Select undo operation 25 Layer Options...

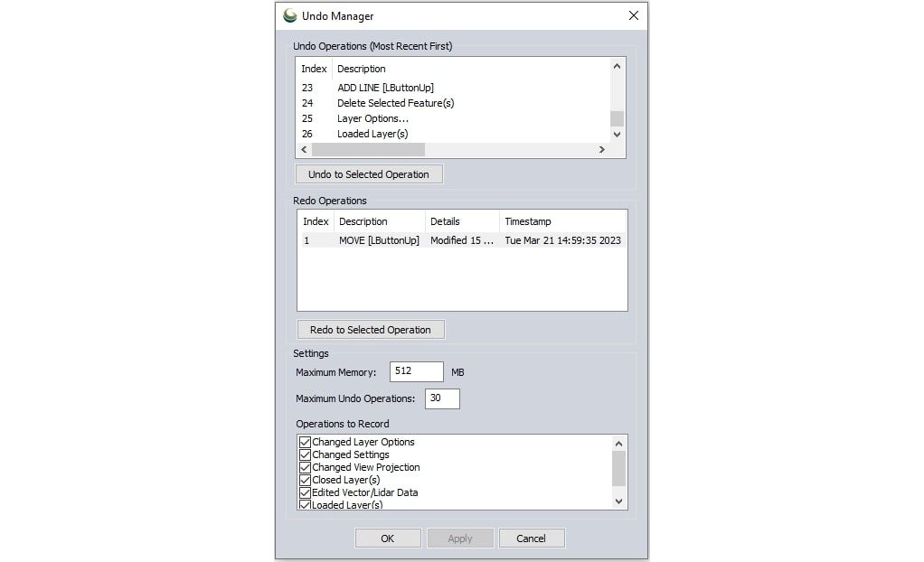pos(454,118)
